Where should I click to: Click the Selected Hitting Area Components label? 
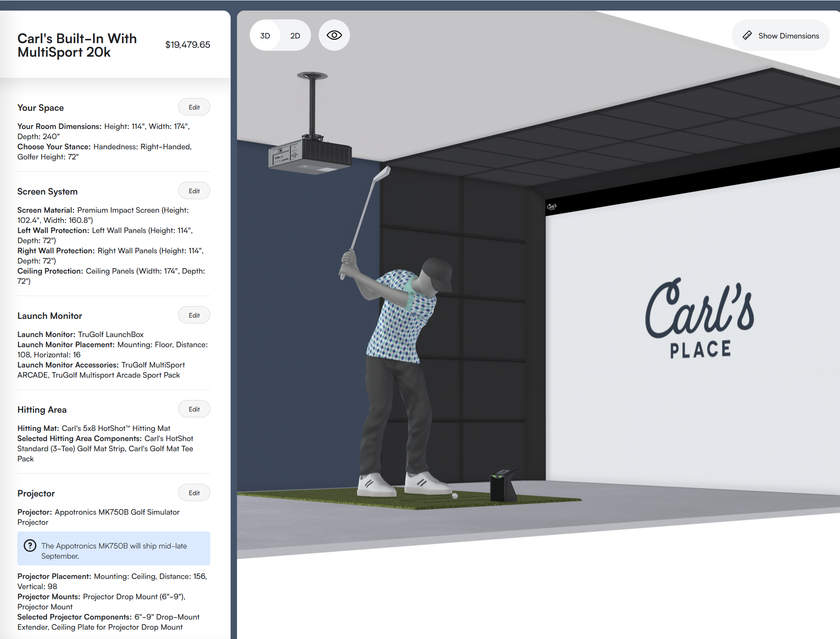click(80, 439)
